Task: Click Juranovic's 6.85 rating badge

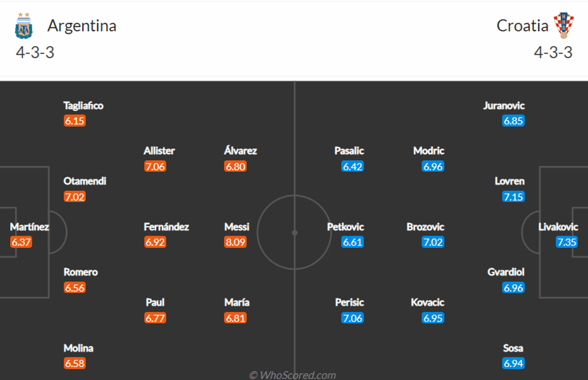Action: [514, 121]
